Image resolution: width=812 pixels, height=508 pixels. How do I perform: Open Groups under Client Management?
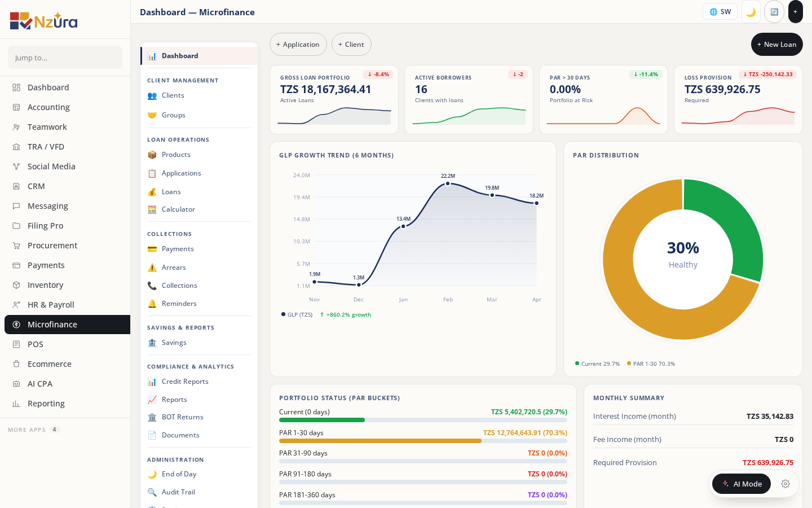click(x=199, y=115)
